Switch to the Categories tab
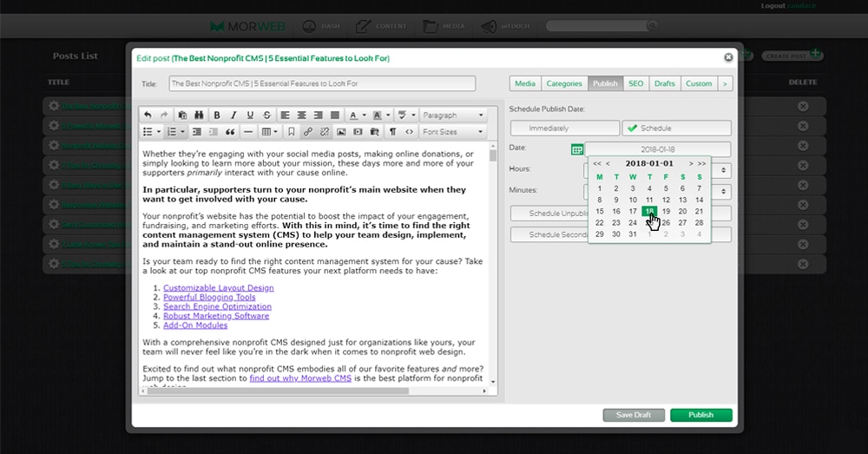868x454 pixels. click(x=564, y=83)
